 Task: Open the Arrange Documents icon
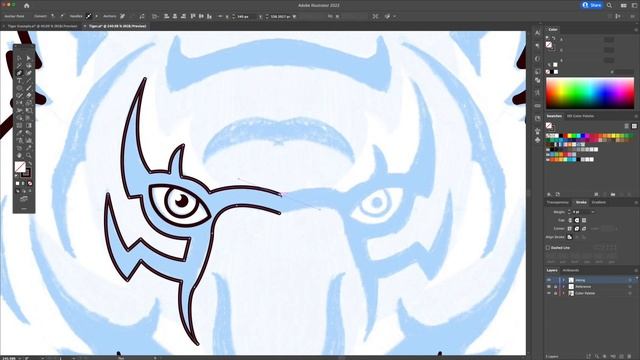pyautogui.click(x=623, y=5)
